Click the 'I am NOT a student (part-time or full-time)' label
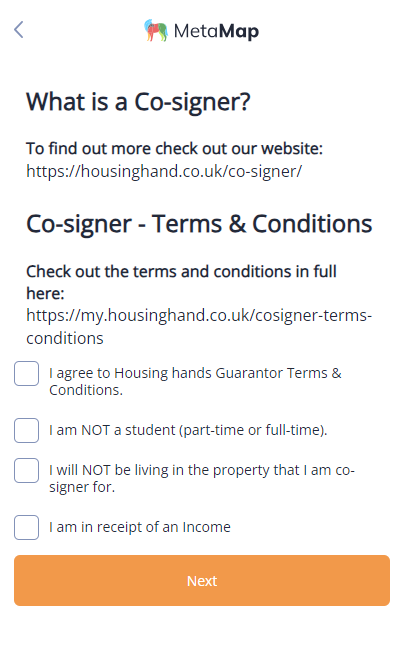Viewport: 405px width, 656px height. tap(188, 430)
